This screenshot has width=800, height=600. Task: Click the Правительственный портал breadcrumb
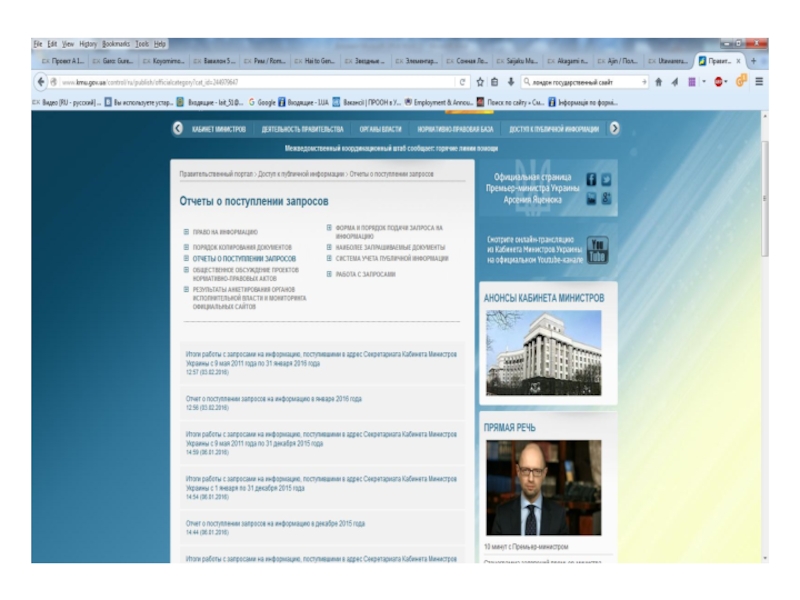(x=216, y=174)
